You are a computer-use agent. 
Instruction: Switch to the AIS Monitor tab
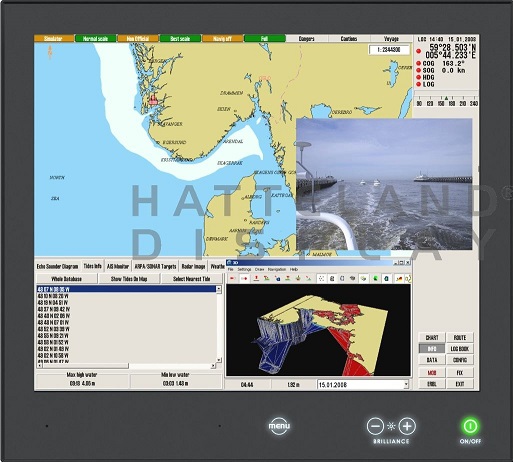118,266
